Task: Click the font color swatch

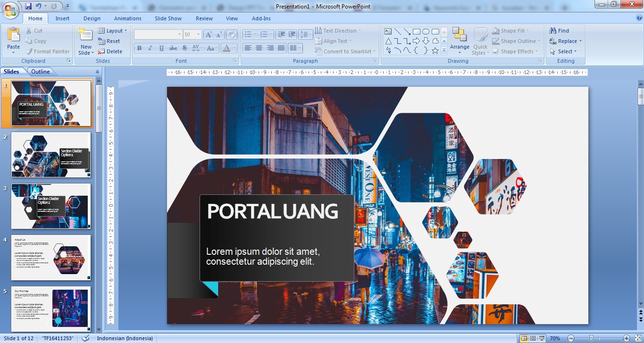Action: (226, 48)
